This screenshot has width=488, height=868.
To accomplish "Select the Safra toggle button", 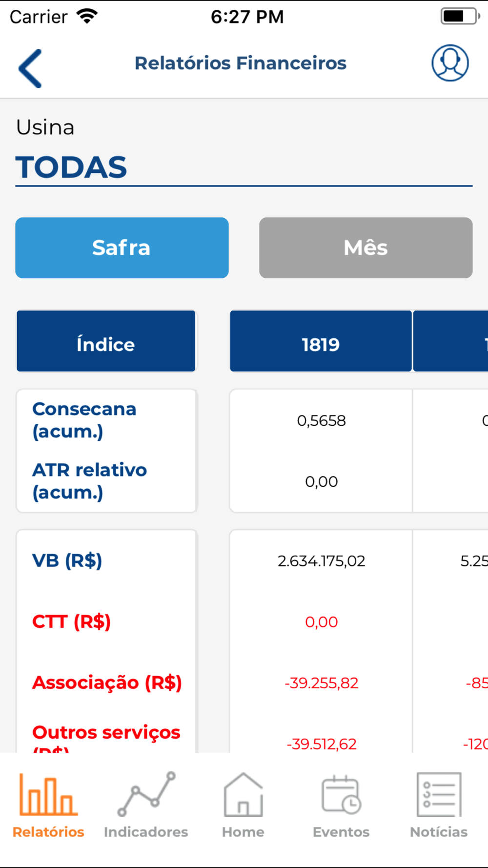I will click(122, 248).
